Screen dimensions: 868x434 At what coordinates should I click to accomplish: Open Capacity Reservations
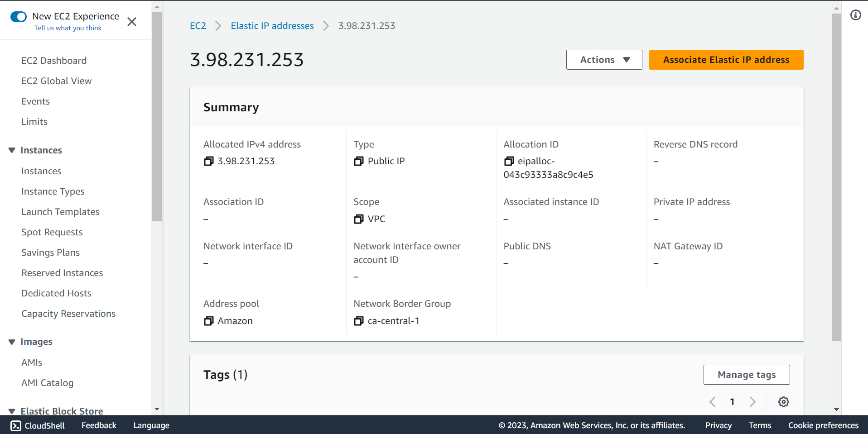point(68,314)
